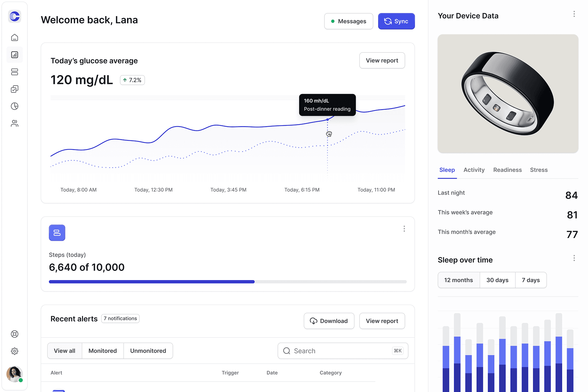Click the Today, 3:45 PM axis label
The height and width of the screenshot is (392, 588).
(228, 190)
